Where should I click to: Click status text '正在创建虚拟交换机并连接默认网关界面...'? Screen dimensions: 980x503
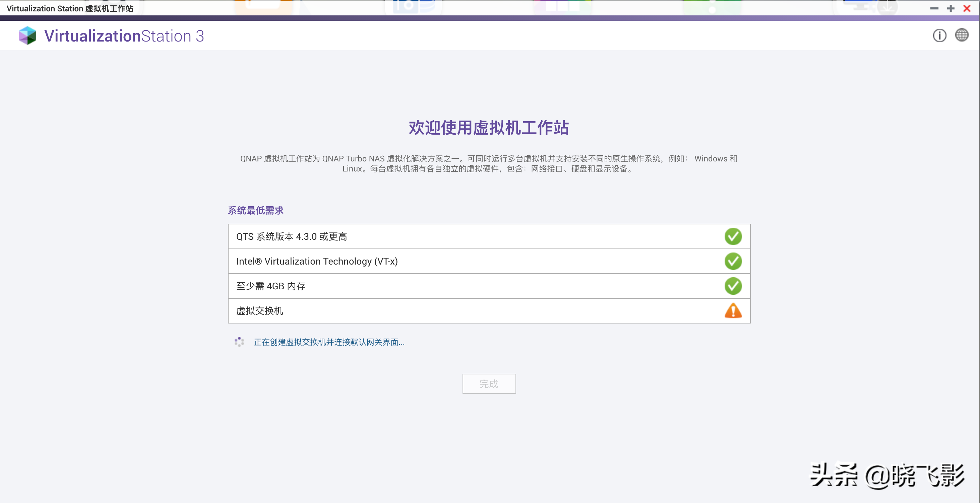point(329,342)
